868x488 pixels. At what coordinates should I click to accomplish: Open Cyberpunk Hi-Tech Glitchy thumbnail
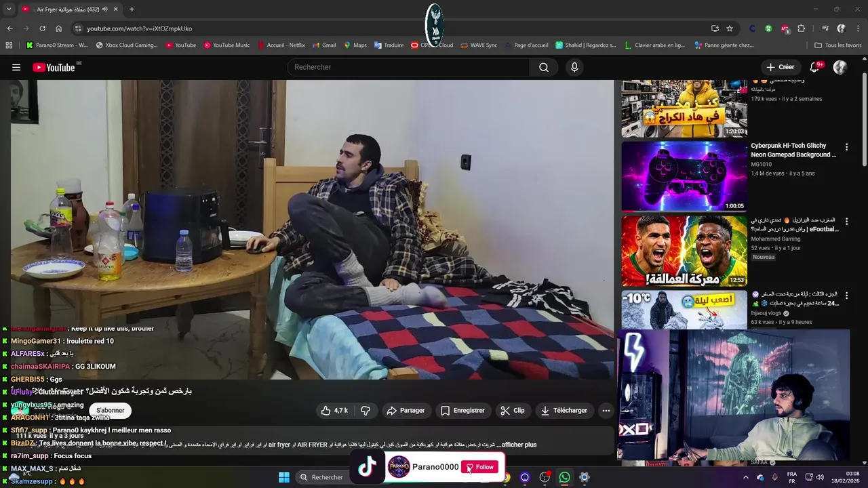[684, 176]
